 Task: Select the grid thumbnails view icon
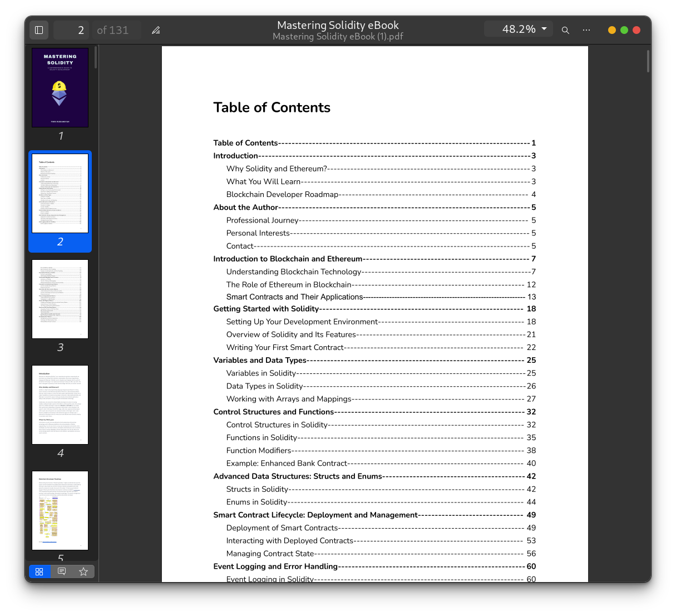40,571
